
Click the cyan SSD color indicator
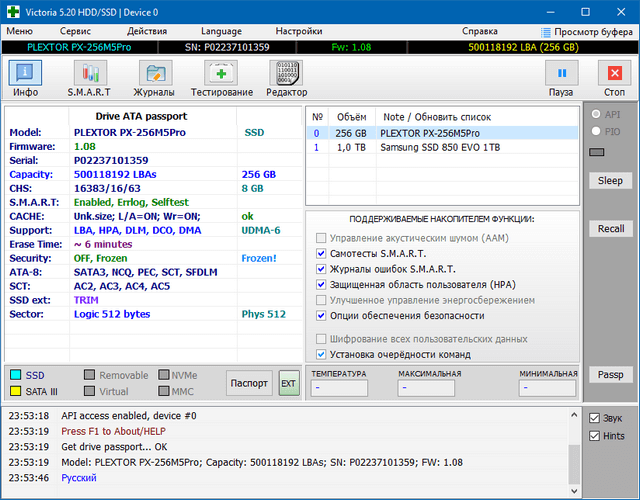(15, 375)
